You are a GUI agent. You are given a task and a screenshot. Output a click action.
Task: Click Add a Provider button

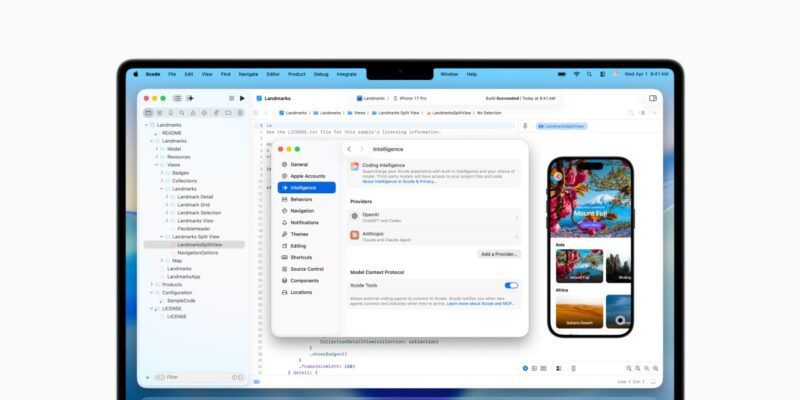pyautogui.click(x=499, y=254)
